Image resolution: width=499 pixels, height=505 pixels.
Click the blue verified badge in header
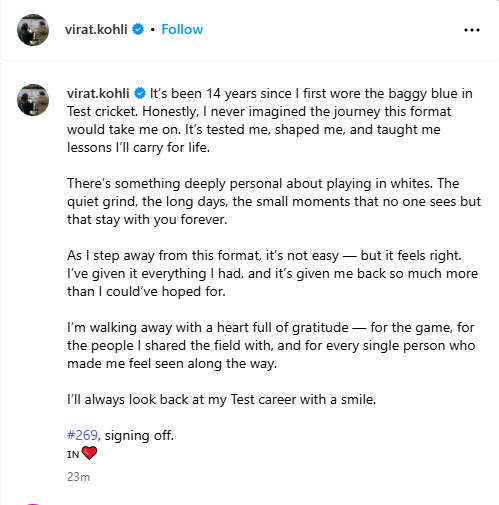pyautogui.click(x=138, y=29)
